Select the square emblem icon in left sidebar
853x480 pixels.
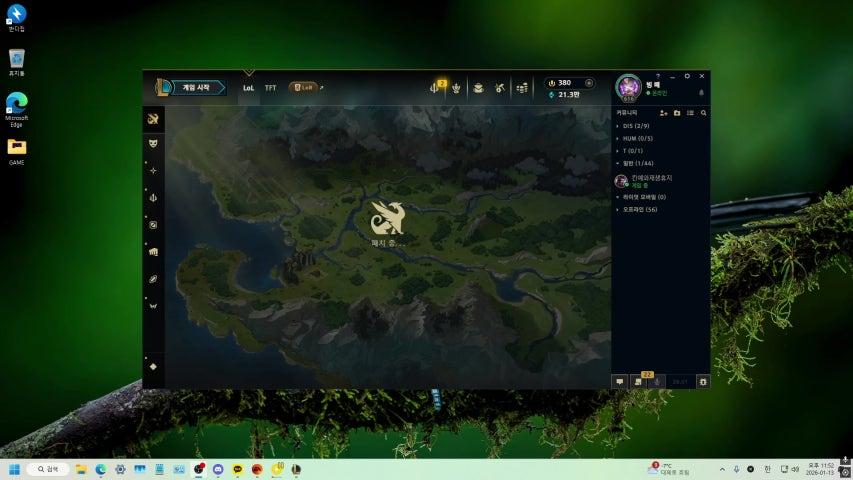153,225
